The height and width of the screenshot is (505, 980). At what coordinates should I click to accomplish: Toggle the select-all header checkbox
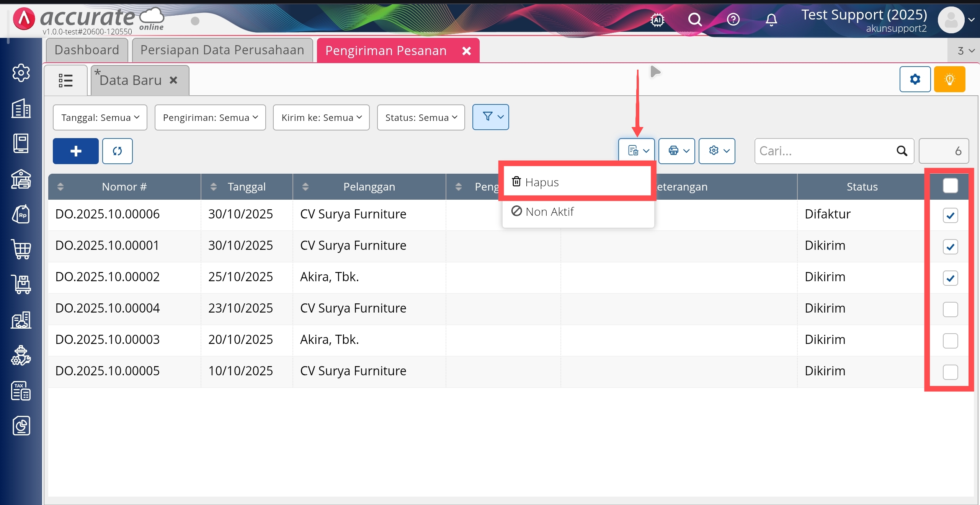click(950, 186)
